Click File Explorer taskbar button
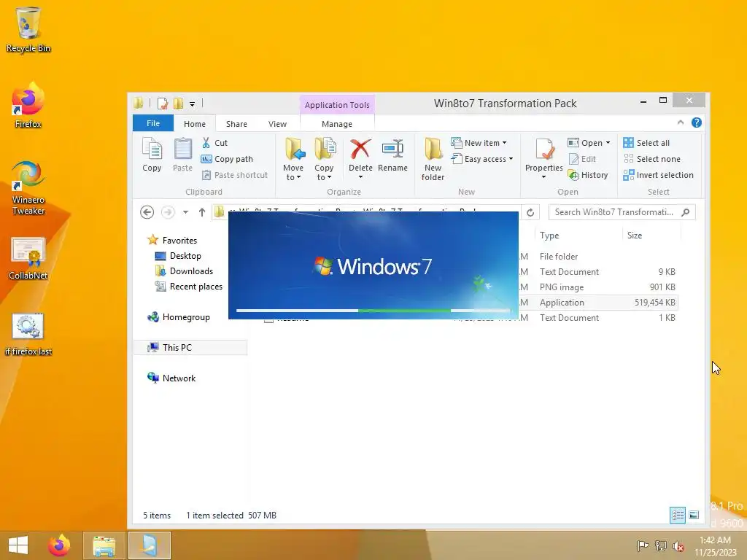 (x=104, y=545)
